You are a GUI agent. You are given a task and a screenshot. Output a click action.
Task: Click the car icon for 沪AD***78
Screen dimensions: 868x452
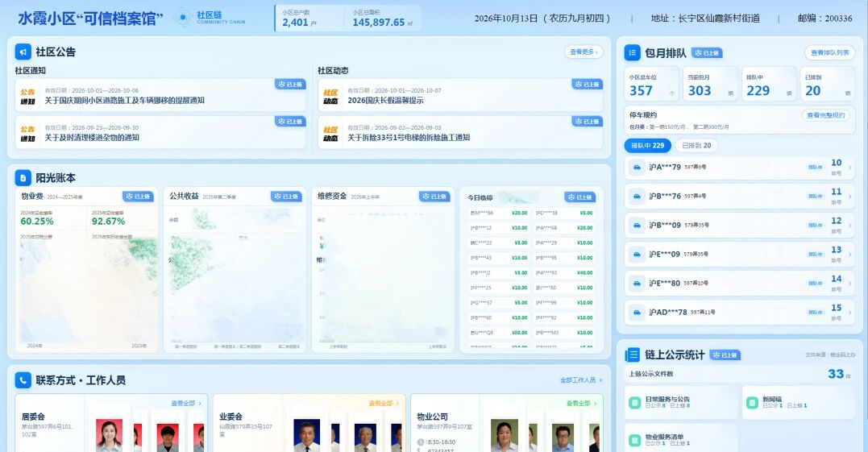(638, 312)
